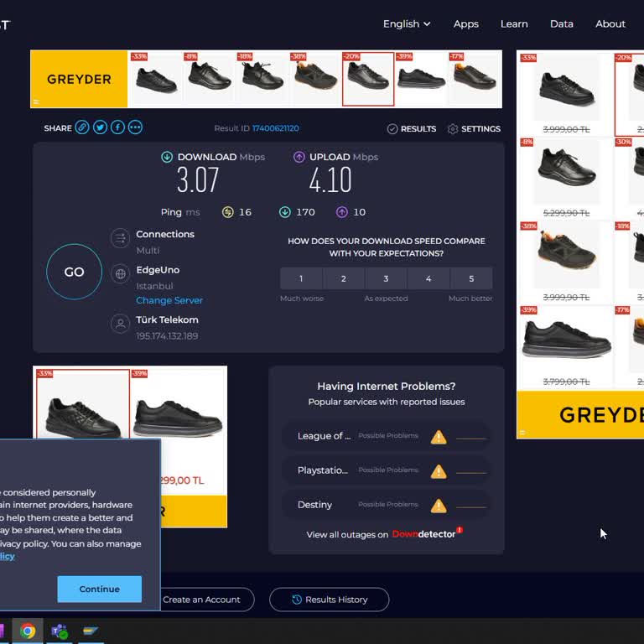The height and width of the screenshot is (644, 644).
Task: Open the Learn menu
Action: [x=514, y=23]
